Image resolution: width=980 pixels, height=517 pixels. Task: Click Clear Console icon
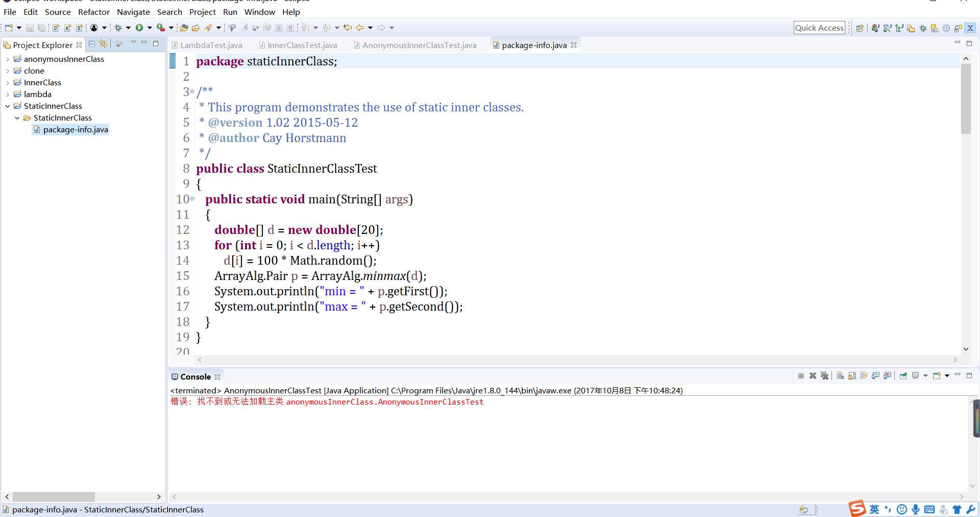pos(840,375)
